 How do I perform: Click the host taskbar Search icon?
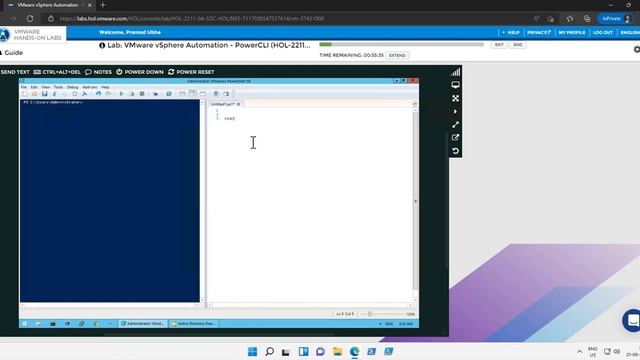[269, 351]
